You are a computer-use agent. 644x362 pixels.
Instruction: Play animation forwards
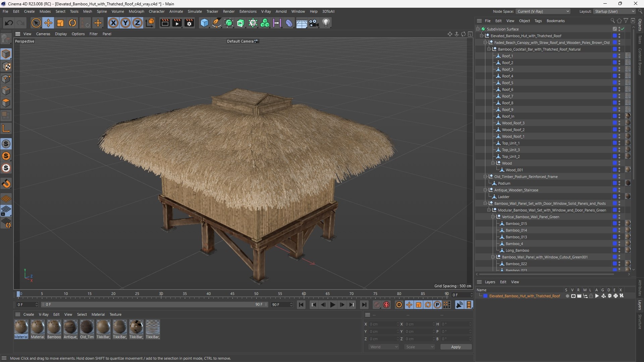332,305
